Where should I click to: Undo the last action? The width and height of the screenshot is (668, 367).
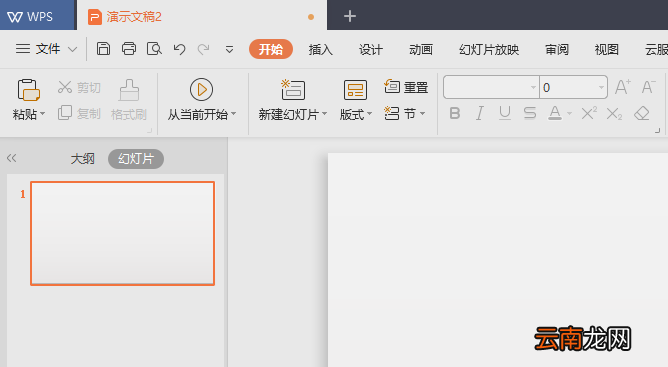click(x=179, y=49)
